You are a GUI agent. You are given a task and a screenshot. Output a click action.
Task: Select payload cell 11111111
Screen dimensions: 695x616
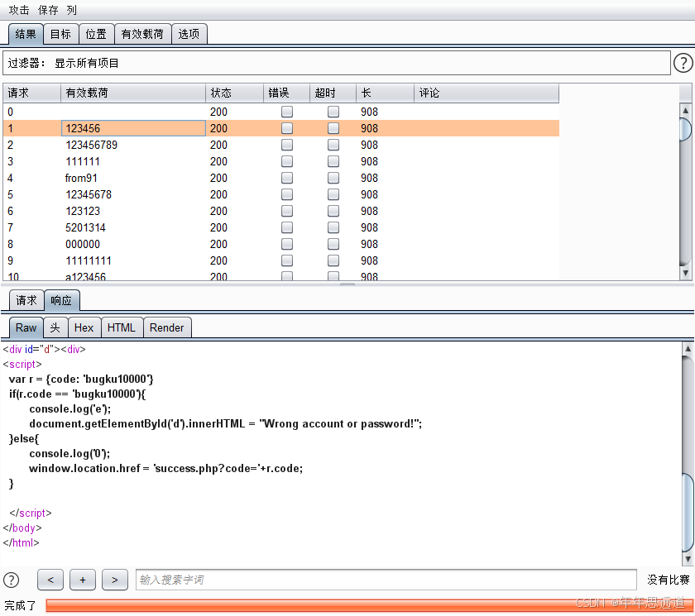tap(133, 260)
